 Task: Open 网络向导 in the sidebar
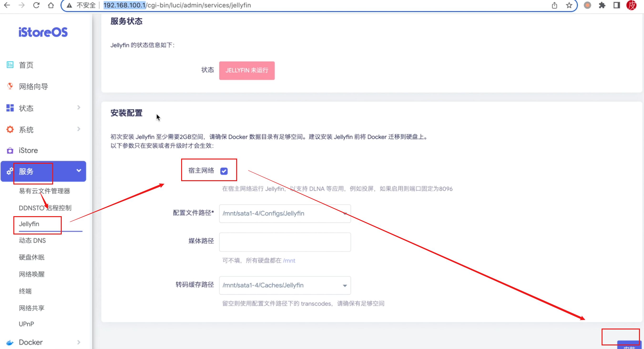coord(34,87)
